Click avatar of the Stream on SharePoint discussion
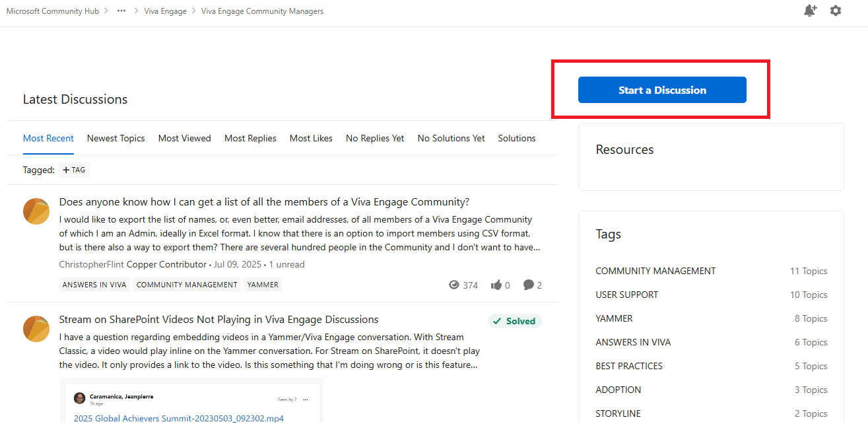 [36, 328]
